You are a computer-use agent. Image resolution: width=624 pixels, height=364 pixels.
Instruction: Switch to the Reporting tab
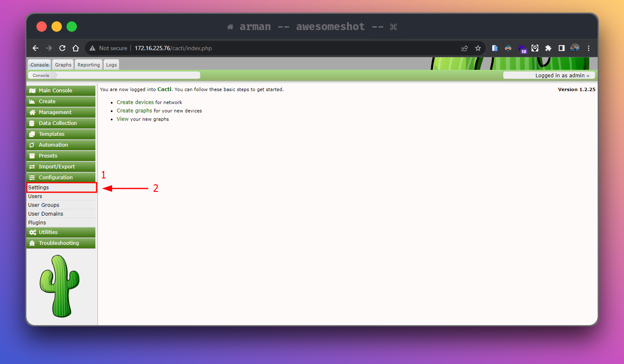pyautogui.click(x=89, y=65)
